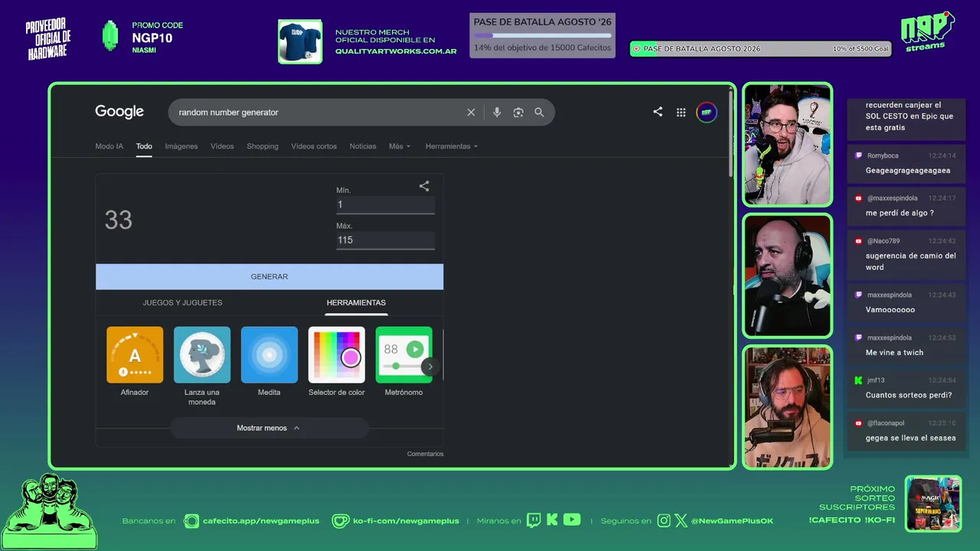Collapse the tools with Mostrar menos
This screenshot has width=980, height=551.
tap(269, 428)
